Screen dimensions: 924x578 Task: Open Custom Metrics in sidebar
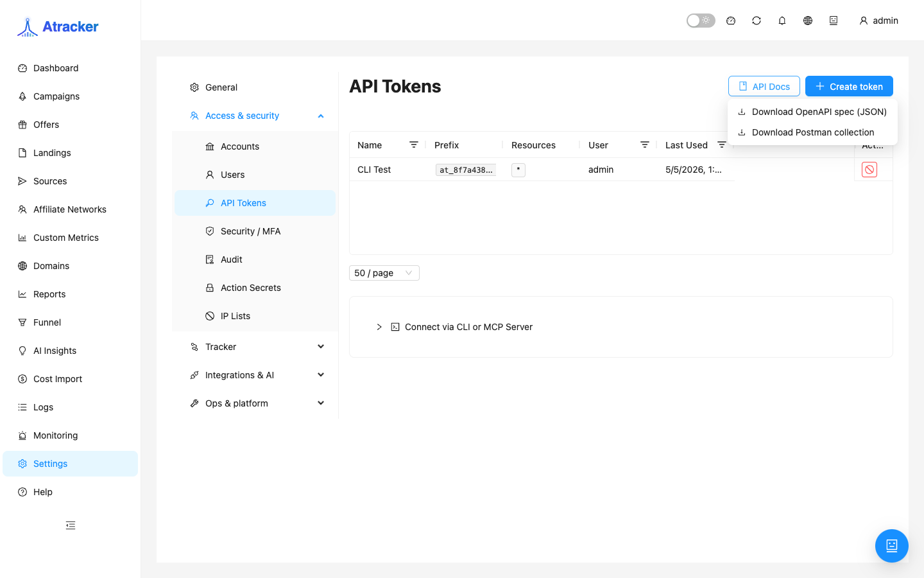[71, 238]
